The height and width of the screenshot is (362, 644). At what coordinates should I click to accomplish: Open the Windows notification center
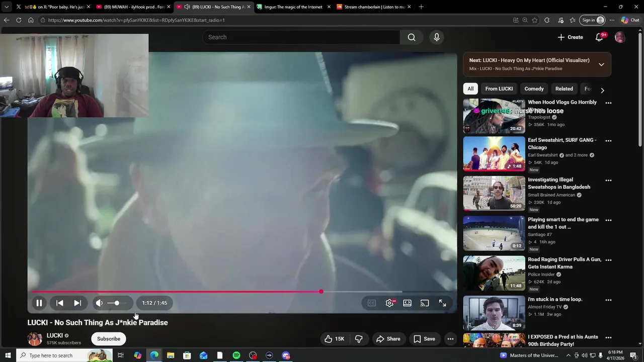tap(634, 355)
